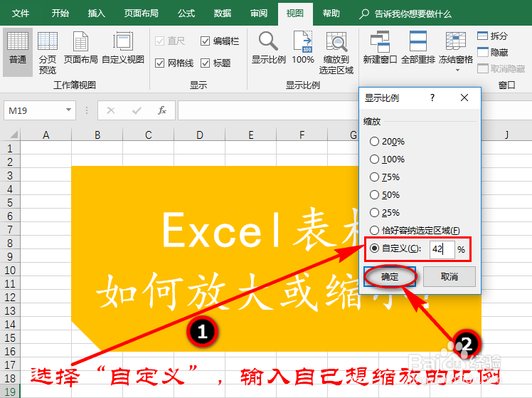Screen dimensions: 532x398
Task: Click the fx insert function icon
Action: pyautogui.click(x=162, y=110)
